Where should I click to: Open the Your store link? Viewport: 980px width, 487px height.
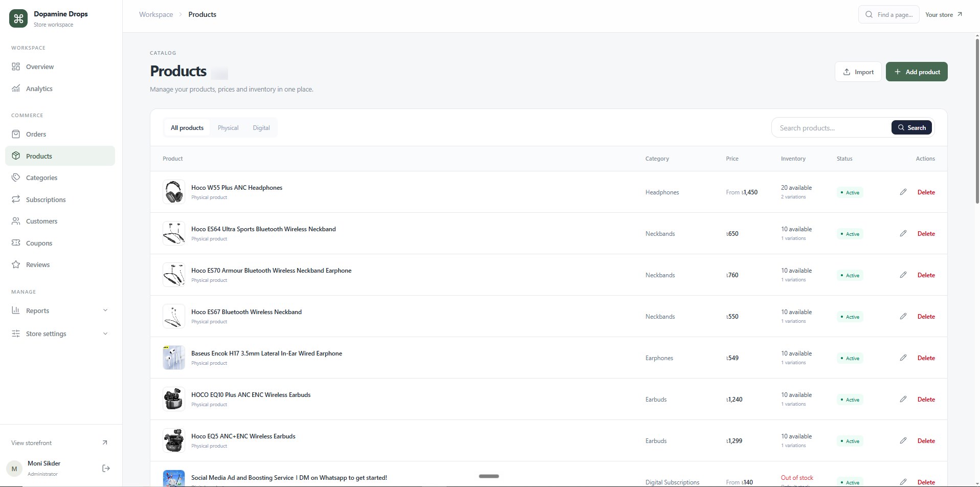coord(944,14)
